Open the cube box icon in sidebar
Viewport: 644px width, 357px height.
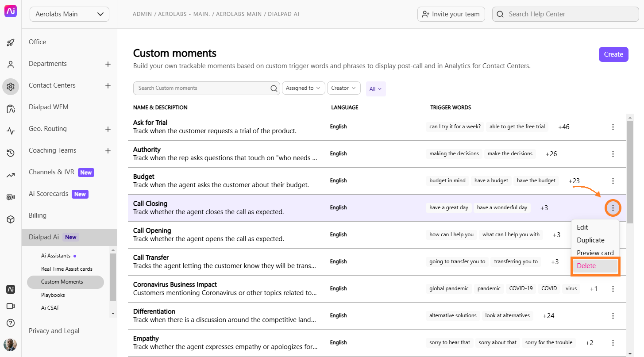point(11,219)
